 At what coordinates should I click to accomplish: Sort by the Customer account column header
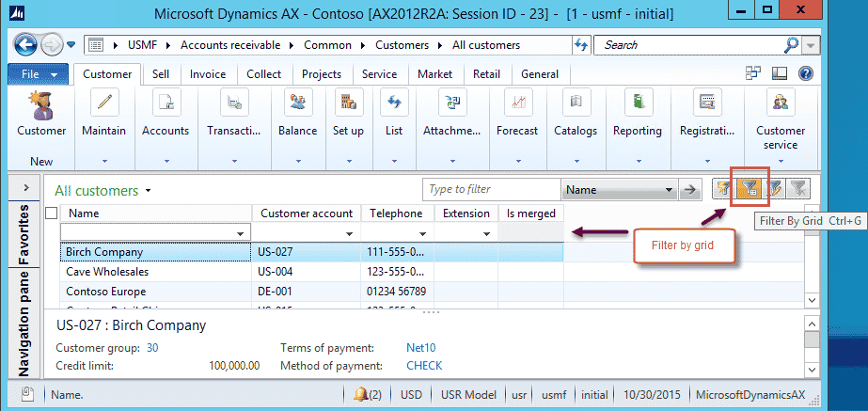(307, 213)
